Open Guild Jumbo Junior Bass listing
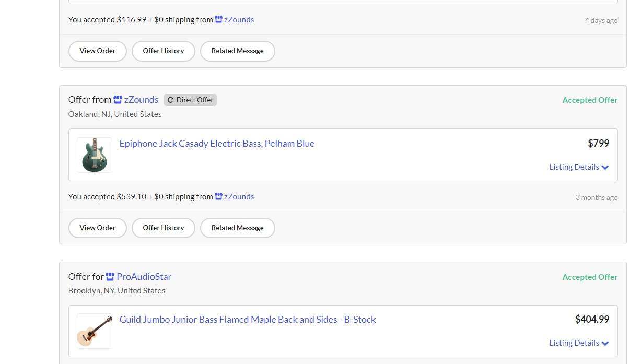This screenshot has width=630, height=364. click(x=248, y=320)
